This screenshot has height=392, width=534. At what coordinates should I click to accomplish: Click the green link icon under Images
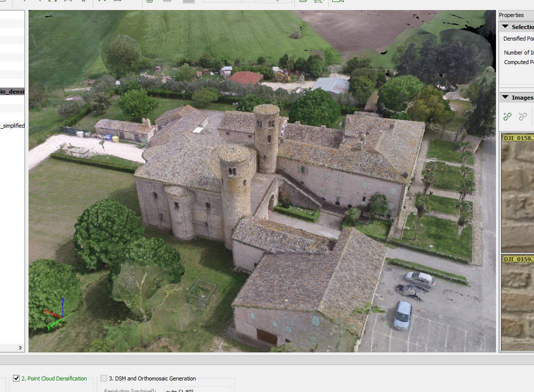click(x=507, y=117)
